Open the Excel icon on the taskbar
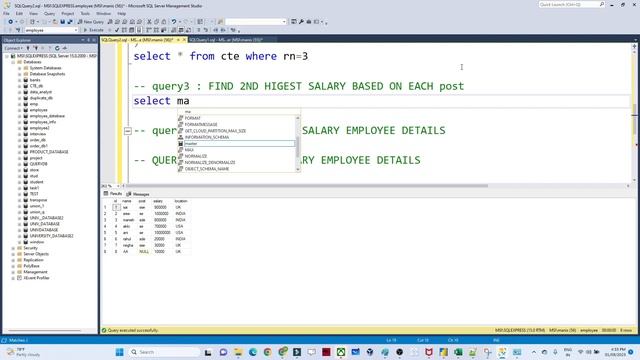 pyautogui.click(x=458, y=352)
